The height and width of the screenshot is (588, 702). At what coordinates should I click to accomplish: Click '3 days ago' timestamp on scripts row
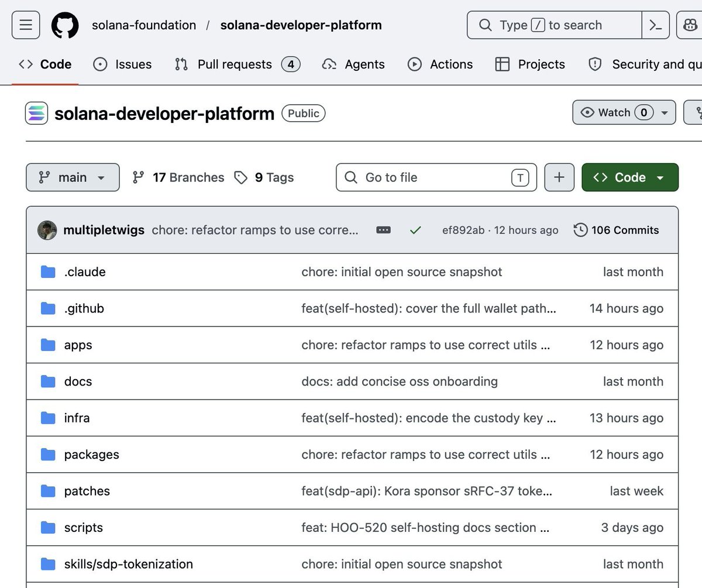(x=632, y=528)
